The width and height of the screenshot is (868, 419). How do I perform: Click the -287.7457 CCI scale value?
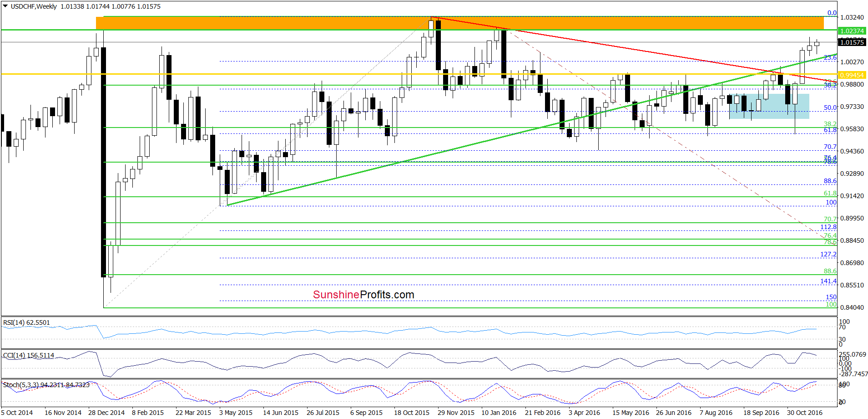coord(853,374)
